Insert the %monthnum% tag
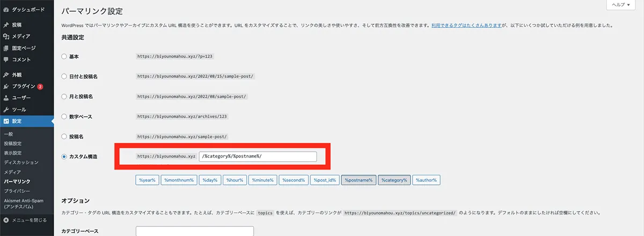 pos(180,180)
